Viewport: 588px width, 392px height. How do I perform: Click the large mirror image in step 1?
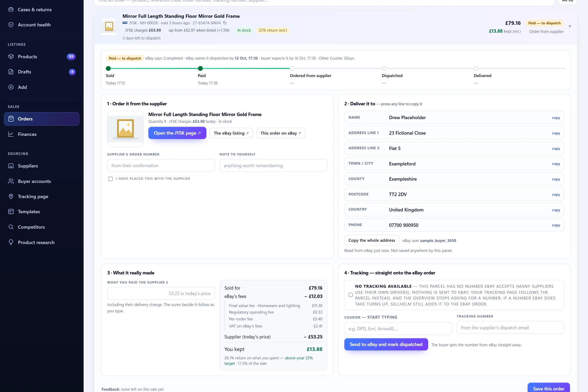click(125, 129)
